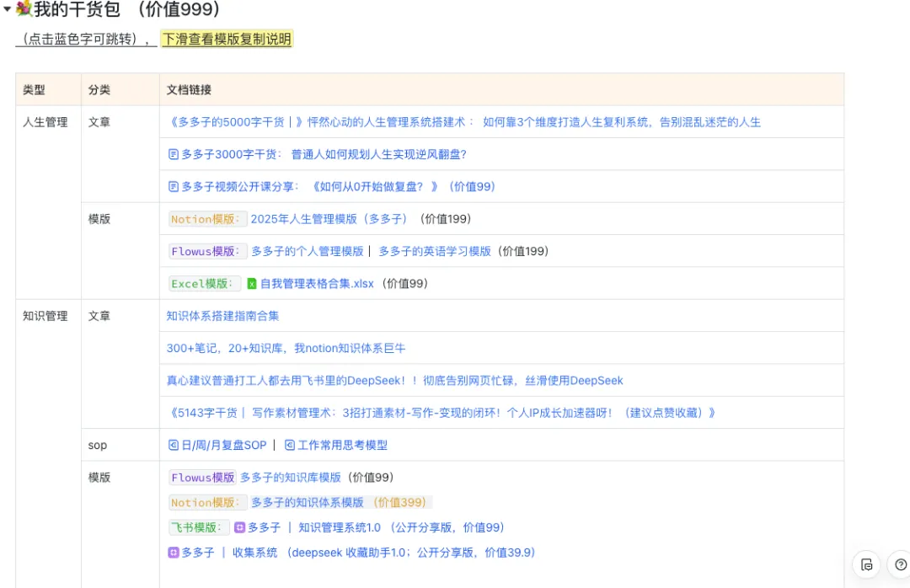Select the 模版 cell in 知识管理 section
The width and height of the screenshot is (910, 588).
coord(120,525)
